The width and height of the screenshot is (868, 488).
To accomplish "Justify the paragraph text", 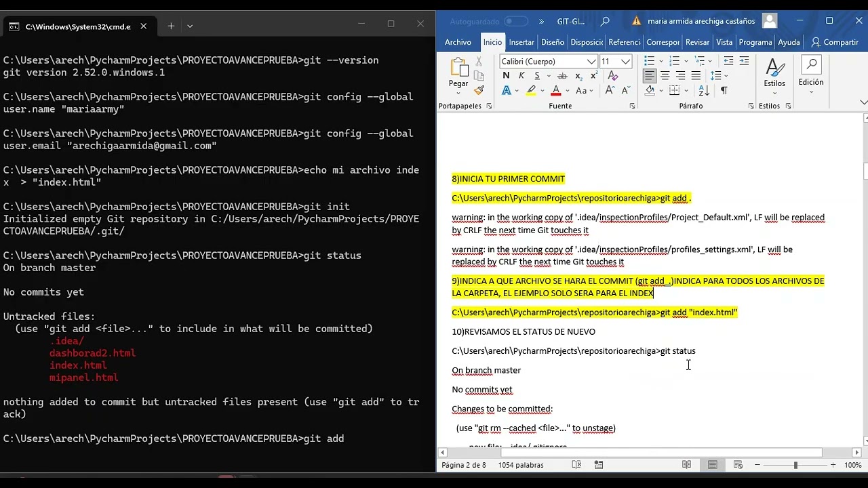I will (x=696, y=76).
